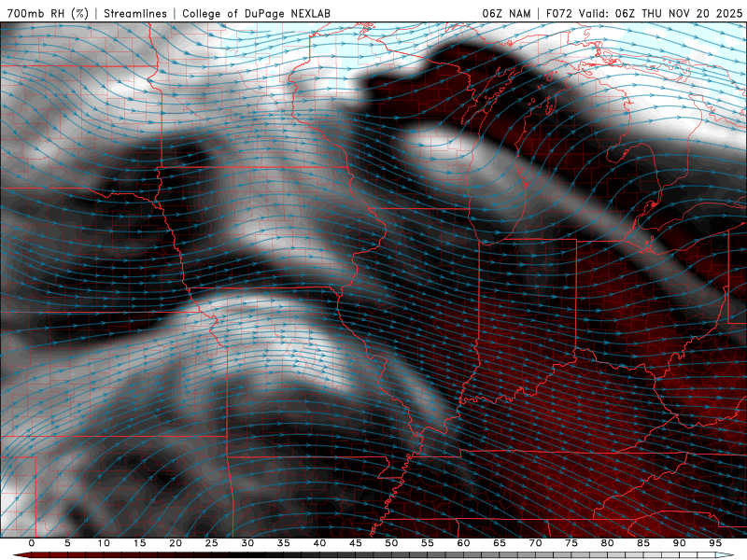The width and height of the screenshot is (747, 560).
Task: Click the "700mb RH (%)" title text
Action: 48,13
